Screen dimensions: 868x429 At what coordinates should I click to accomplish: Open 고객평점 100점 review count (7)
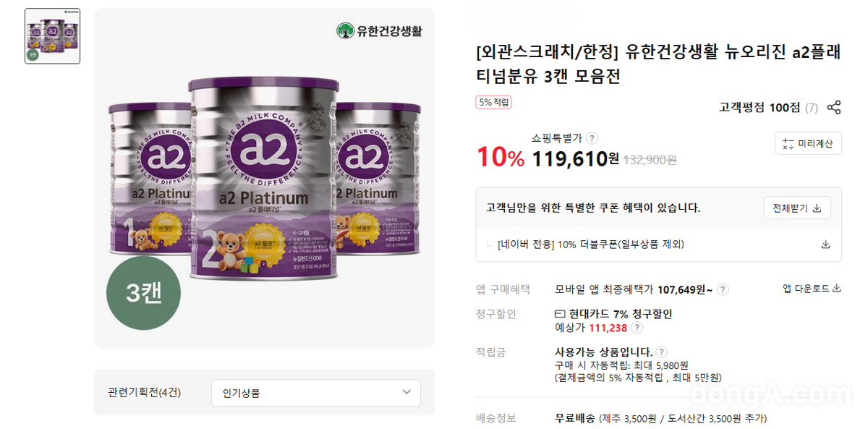click(x=812, y=108)
